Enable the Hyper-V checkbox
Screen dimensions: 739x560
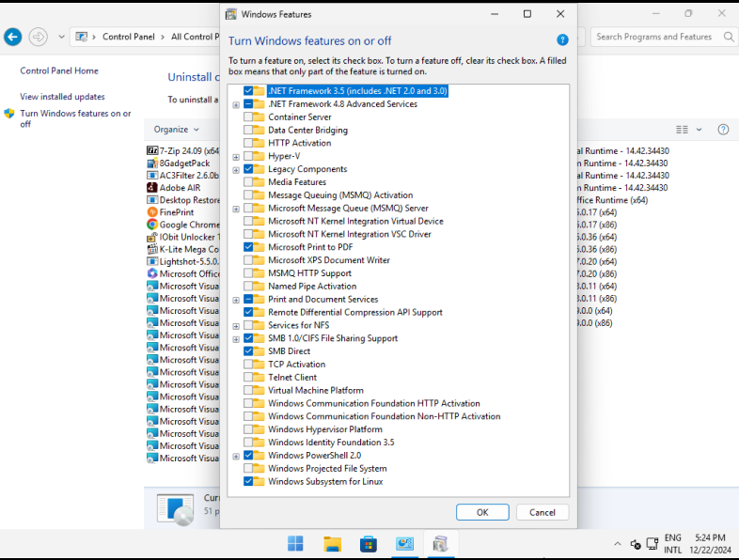[x=248, y=156]
